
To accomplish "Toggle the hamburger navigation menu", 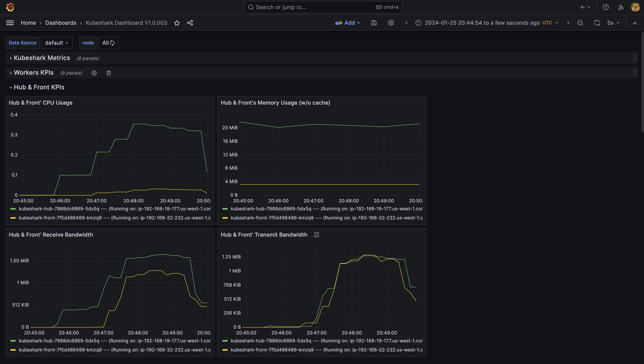I will 10,23.
